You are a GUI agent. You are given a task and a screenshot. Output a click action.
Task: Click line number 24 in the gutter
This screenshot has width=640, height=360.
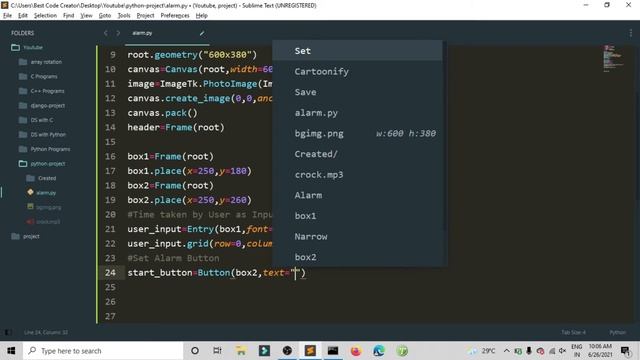click(110, 273)
